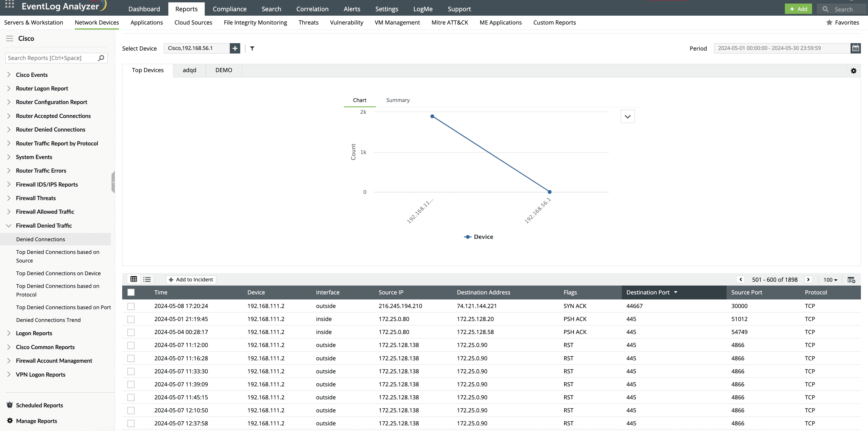Check the row for 2024-05-01 21:19:45
Image resolution: width=868 pixels, height=431 pixels.
coord(131,319)
